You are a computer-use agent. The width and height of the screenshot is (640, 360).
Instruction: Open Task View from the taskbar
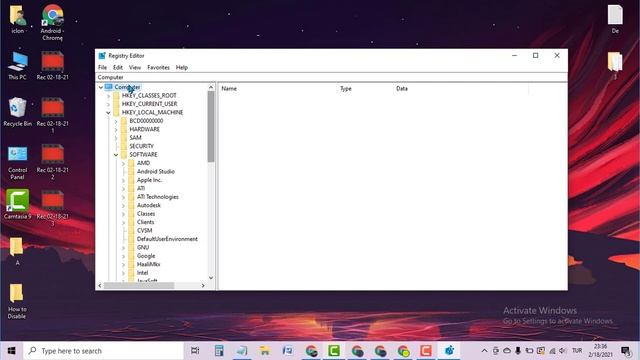[x=196, y=351]
